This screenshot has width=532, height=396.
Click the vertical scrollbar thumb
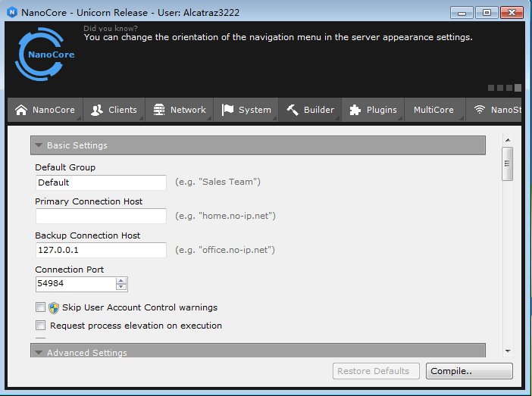(507, 164)
